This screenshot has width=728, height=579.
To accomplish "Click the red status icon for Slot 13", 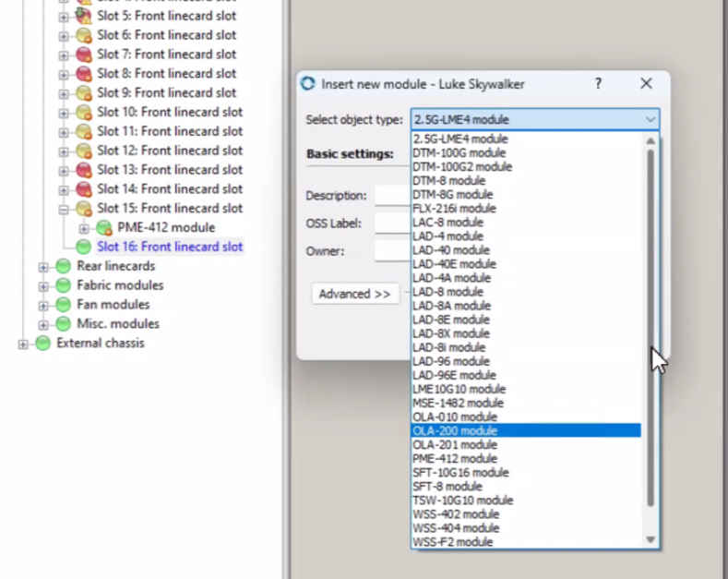I will pyautogui.click(x=84, y=170).
